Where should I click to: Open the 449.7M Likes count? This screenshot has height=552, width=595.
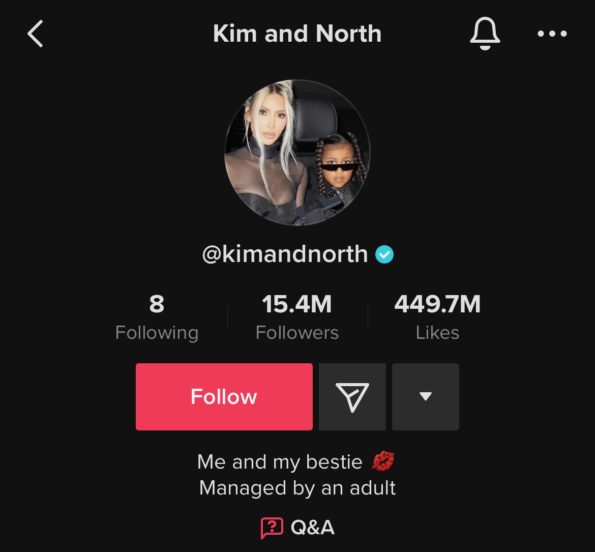(x=437, y=318)
